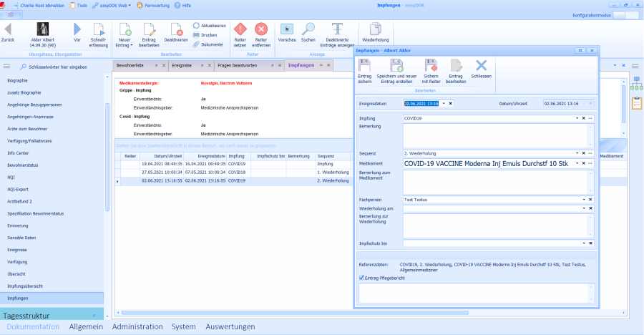
Task: Click the Schnellerfassung icon
Action: (x=98, y=29)
